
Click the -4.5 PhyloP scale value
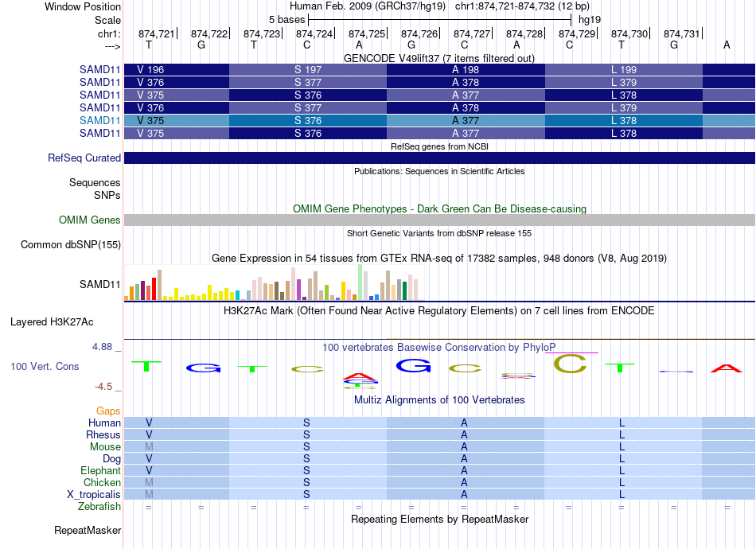click(x=103, y=386)
